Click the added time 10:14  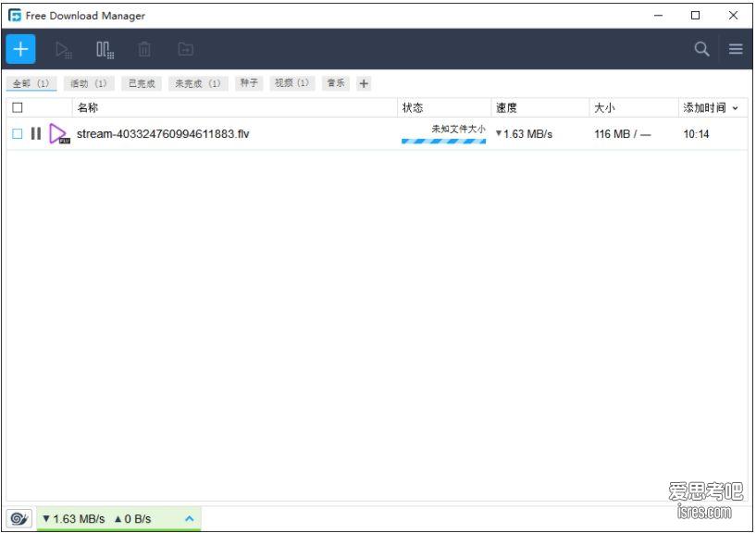point(696,133)
